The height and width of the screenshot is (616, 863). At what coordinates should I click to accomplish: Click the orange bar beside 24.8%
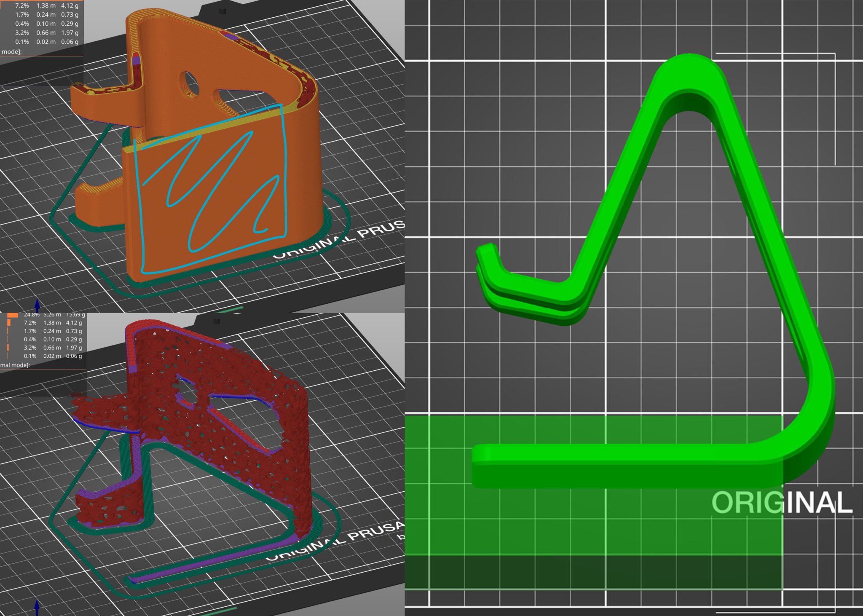coord(13,315)
